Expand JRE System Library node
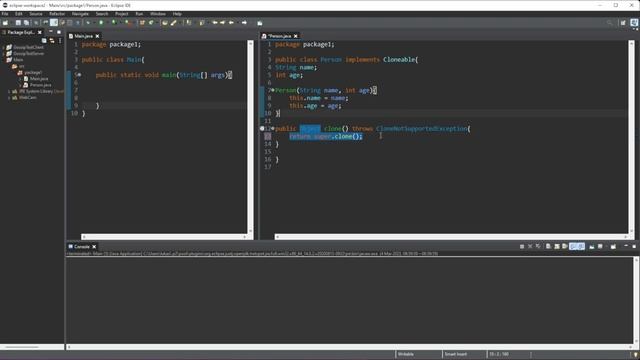Viewport: 640px width, 360px height. [x=9, y=91]
